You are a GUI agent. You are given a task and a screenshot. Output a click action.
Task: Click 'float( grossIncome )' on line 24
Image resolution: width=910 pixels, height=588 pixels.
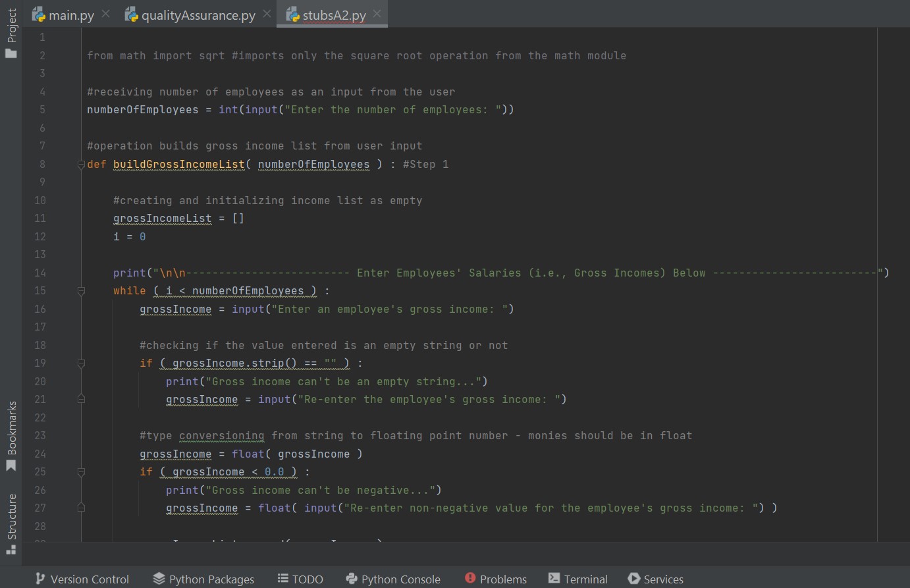pyautogui.click(x=298, y=454)
